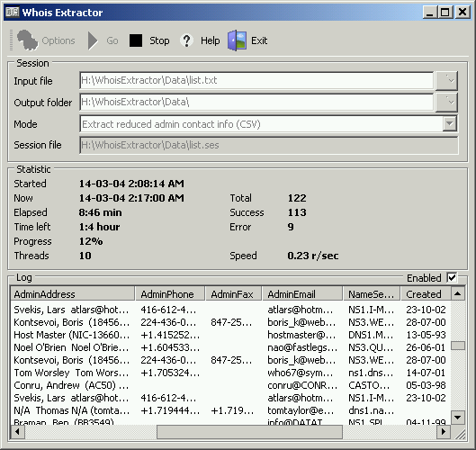Viewport: 476px width, 450px height.
Task: Minimize the Whois Extractor window
Action: click(430, 13)
